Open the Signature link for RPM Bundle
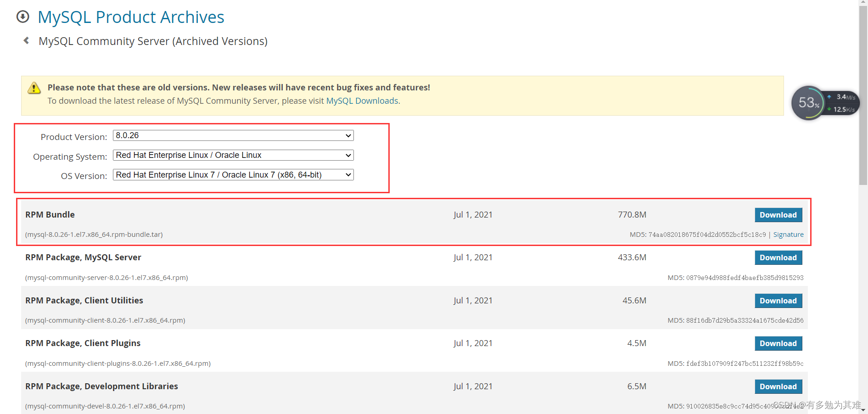 [x=788, y=235]
